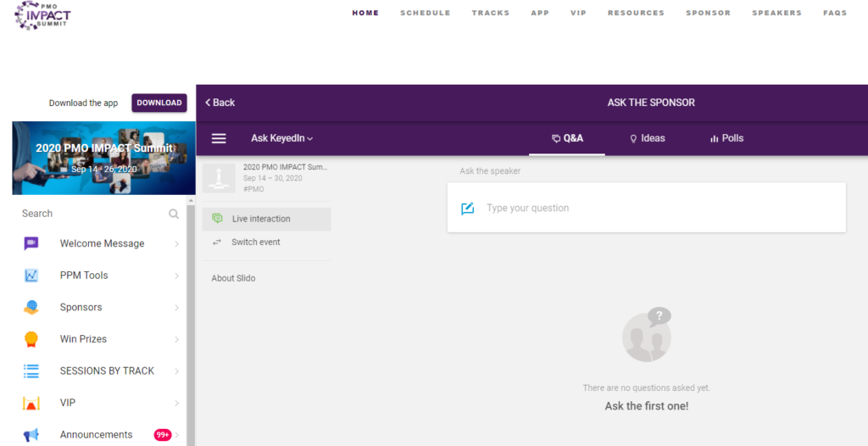Viewport: 868px width, 446px height.
Task: Expand Win Prizes chevron
Action: pos(176,339)
